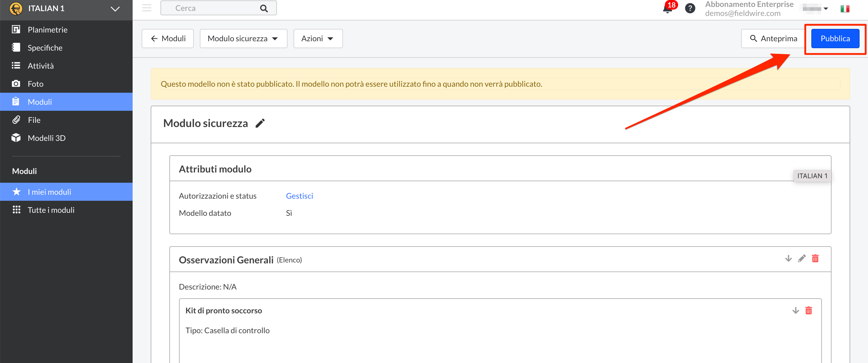The height and width of the screenshot is (363, 868).
Task: Click Descrizione: N/A text
Action: coord(208,287)
